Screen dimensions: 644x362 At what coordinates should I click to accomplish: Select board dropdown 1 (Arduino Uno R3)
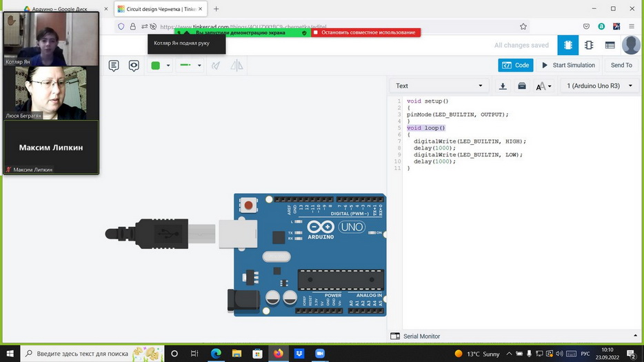tap(598, 86)
